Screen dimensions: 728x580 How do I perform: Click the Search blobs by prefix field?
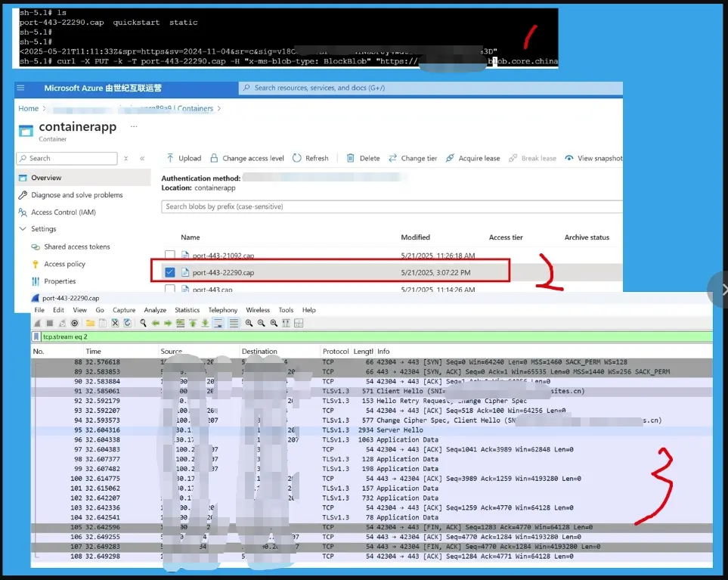point(392,206)
